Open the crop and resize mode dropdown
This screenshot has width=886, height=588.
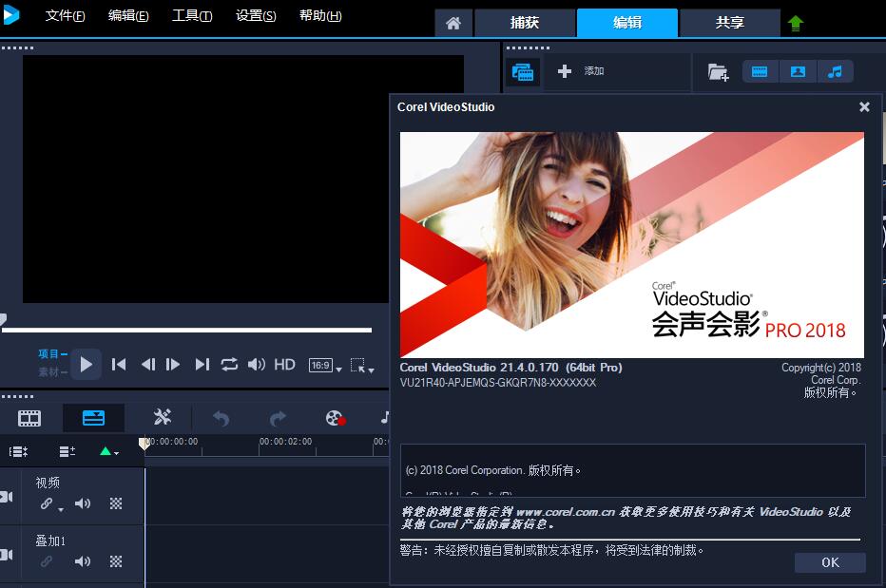362,366
